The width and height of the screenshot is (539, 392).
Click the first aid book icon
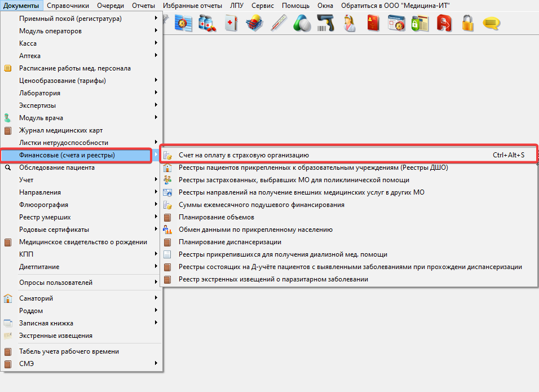click(x=231, y=24)
